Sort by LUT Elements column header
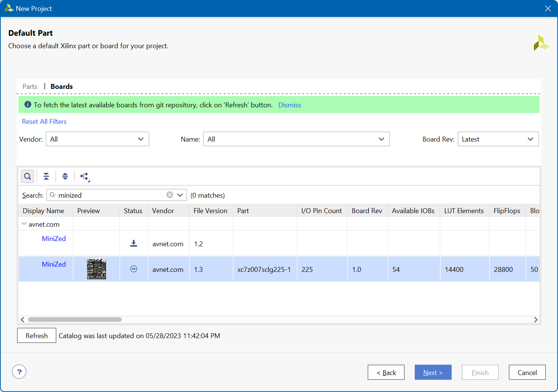 tap(465, 210)
